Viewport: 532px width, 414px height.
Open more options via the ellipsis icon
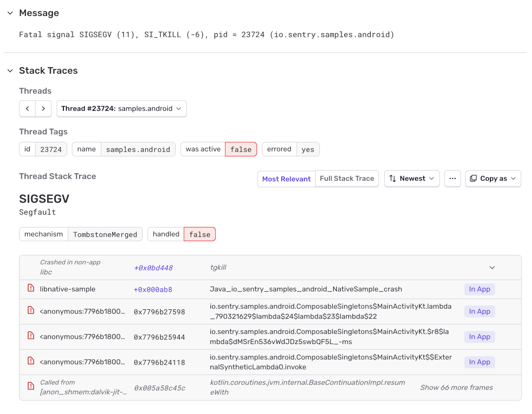pos(452,178)
